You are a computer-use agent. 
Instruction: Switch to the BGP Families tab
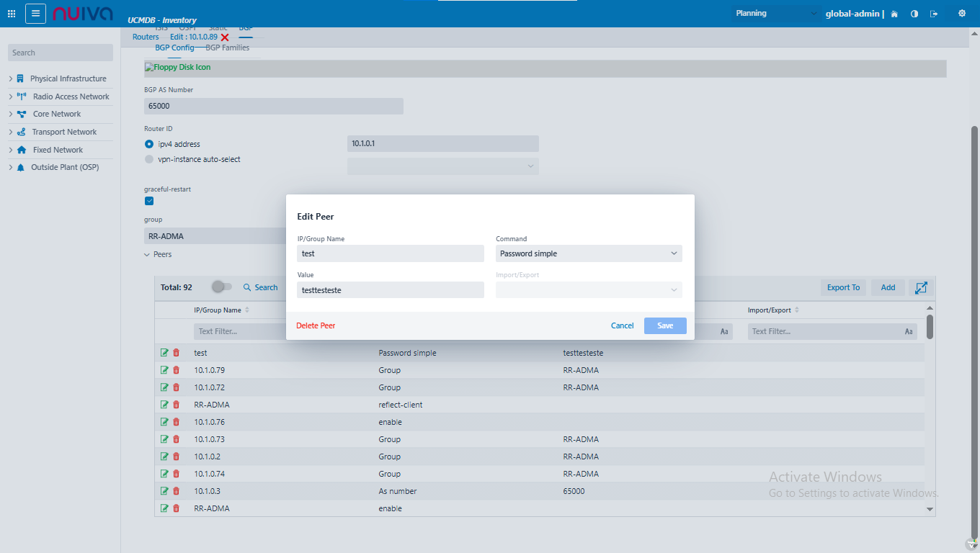click(227, 48)
